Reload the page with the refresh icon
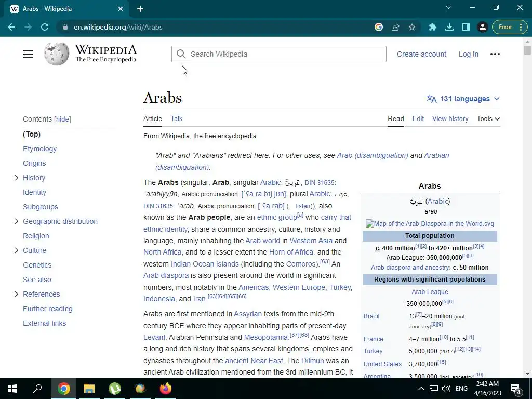The height and width of the screenshot is (399, 532). 45,27
